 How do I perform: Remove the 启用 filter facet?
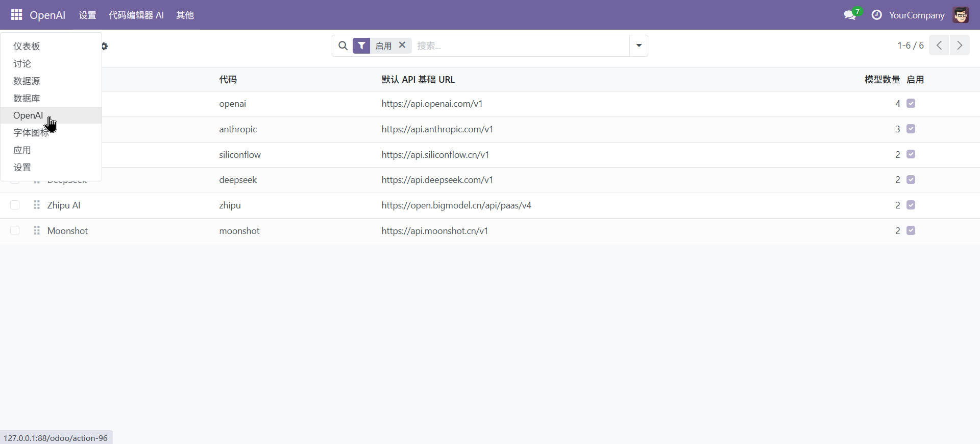click(x=402, y=45)
